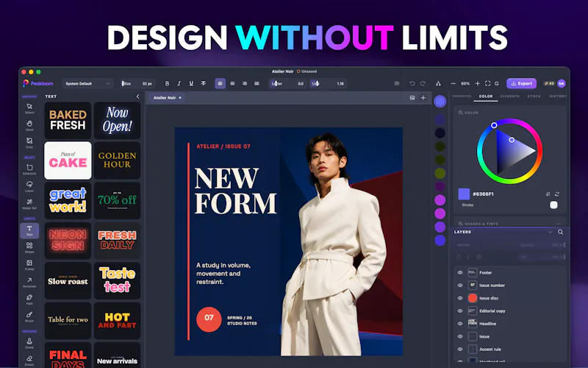
Task: Select the Atelier Noir document tab
Action: [x=167, y=98]
